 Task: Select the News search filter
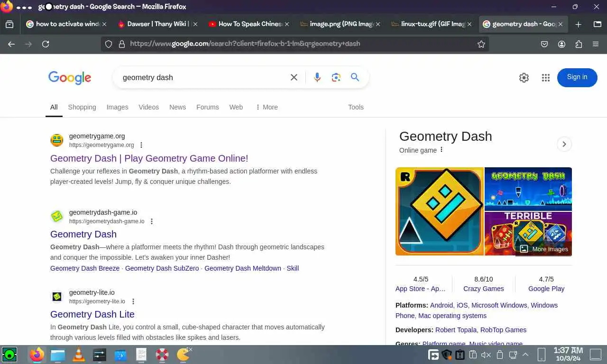[177, 107]
